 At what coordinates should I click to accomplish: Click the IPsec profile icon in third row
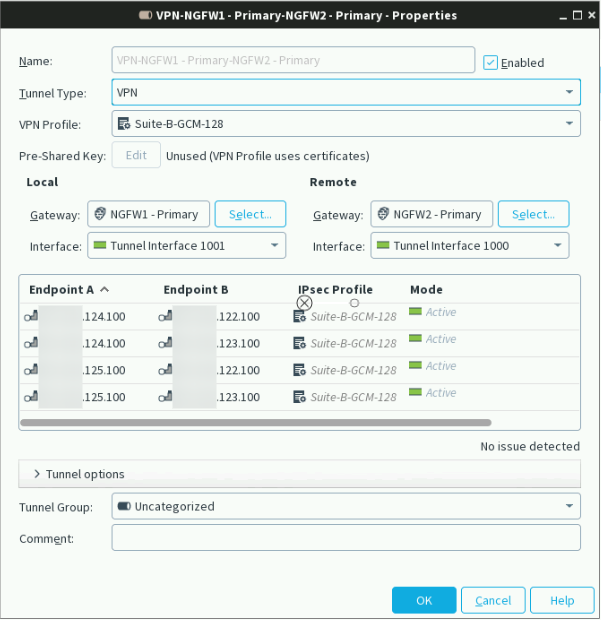click(299, 370)
